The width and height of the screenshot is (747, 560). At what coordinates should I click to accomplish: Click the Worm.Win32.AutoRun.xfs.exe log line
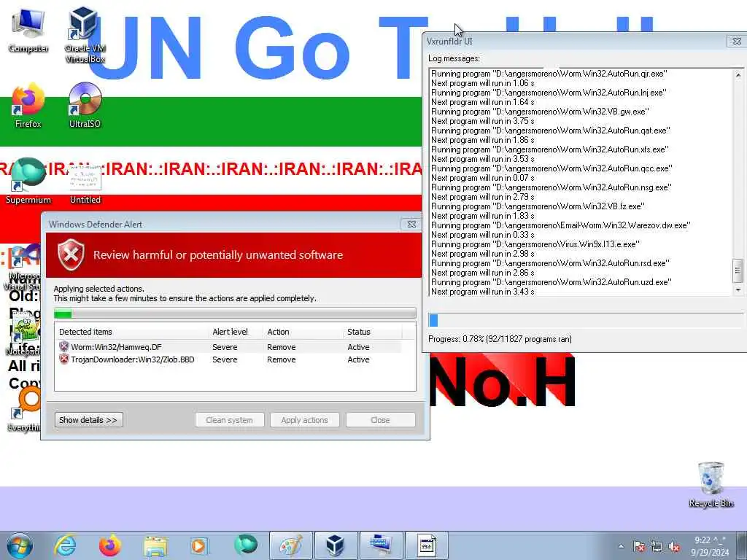tap(550, 149)
